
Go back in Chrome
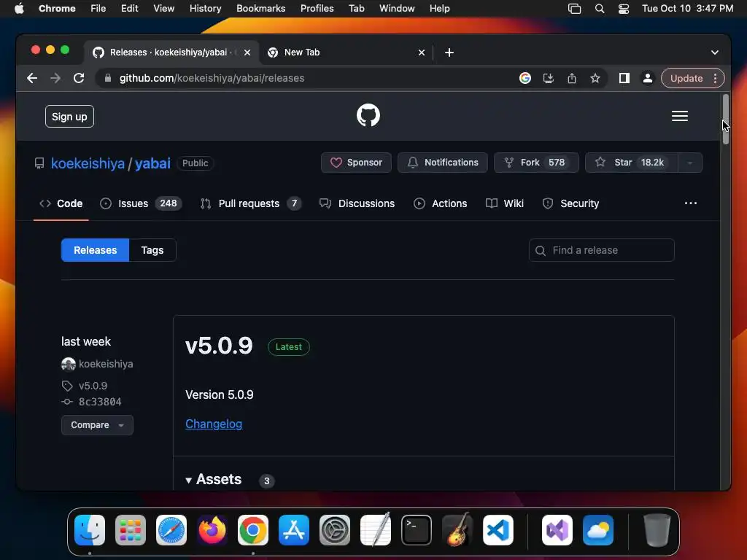tap(32, 78)
